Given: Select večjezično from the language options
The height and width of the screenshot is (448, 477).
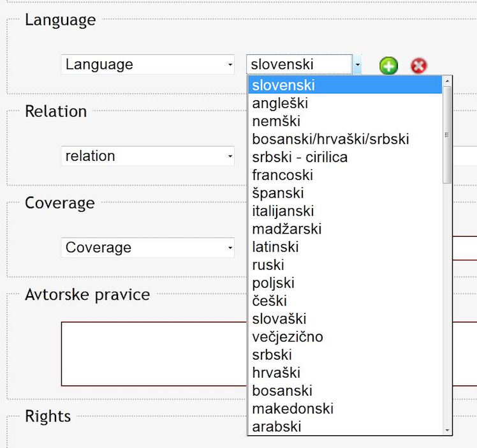Looking at the screenshot, I should [x=288, y=336].
